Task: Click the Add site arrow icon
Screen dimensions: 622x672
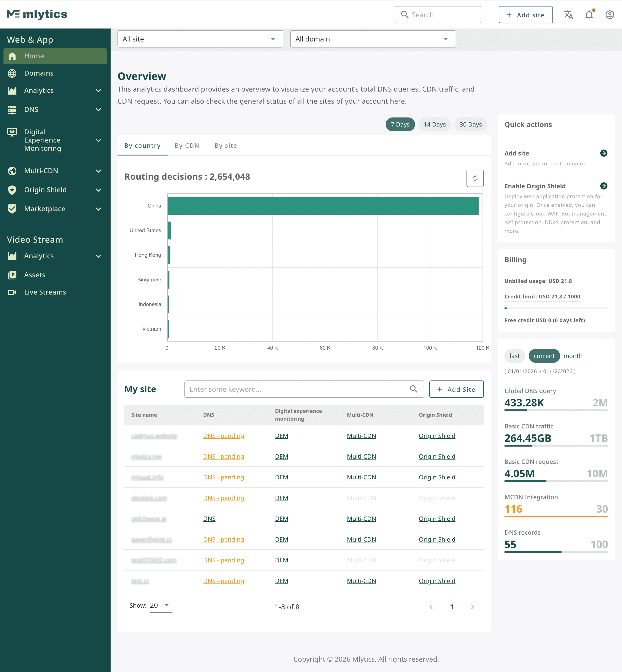Action: pyautogui.click(x=603, y=153)
